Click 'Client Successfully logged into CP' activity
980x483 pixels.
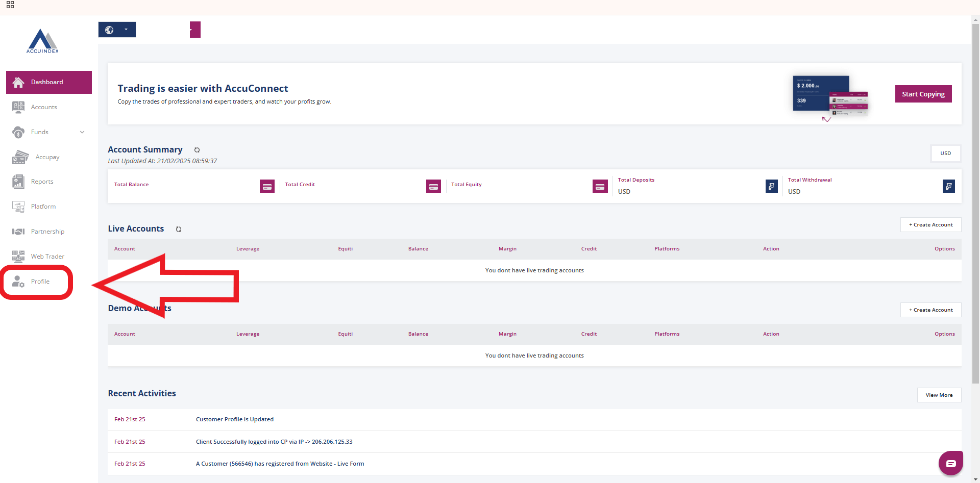click(x=274, y=442)
